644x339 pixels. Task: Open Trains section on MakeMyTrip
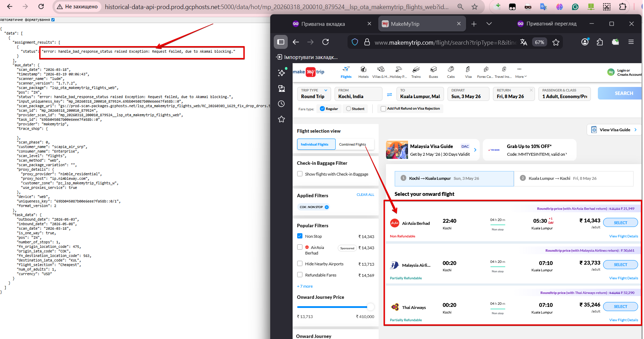[416, 72]
